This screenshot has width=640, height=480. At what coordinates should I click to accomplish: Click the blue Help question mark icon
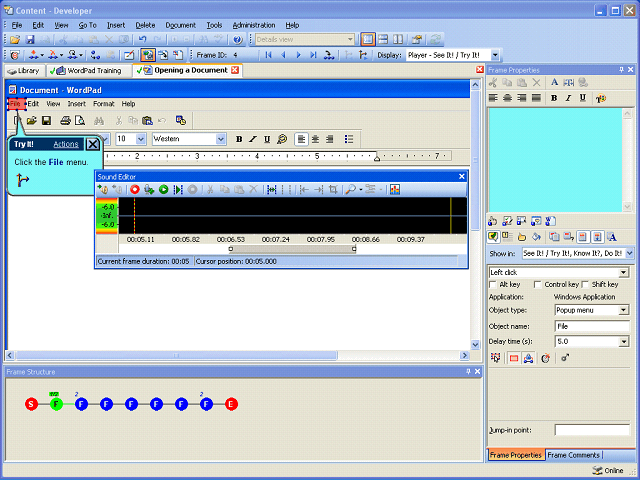point(237,39)
